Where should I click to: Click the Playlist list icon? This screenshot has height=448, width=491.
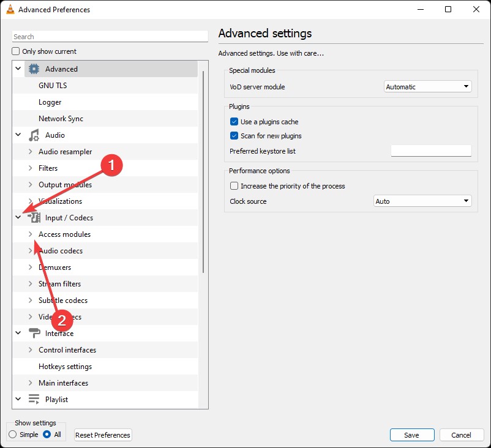34,399
